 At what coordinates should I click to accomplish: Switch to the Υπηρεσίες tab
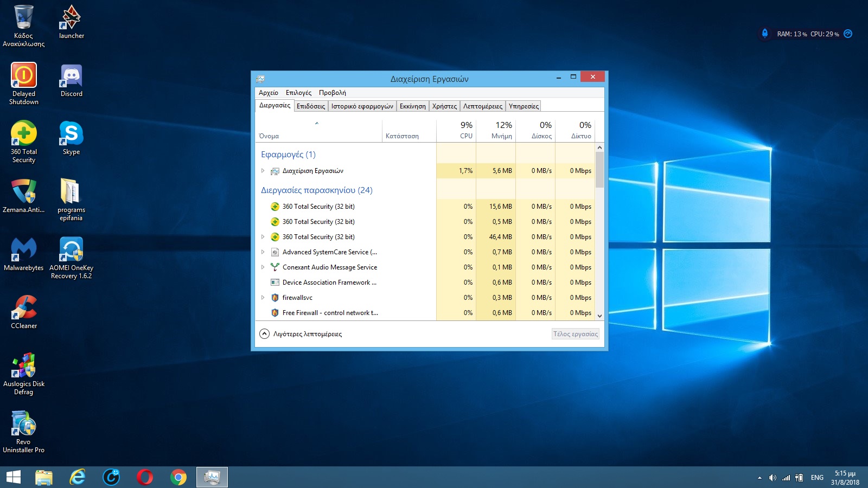524,106
